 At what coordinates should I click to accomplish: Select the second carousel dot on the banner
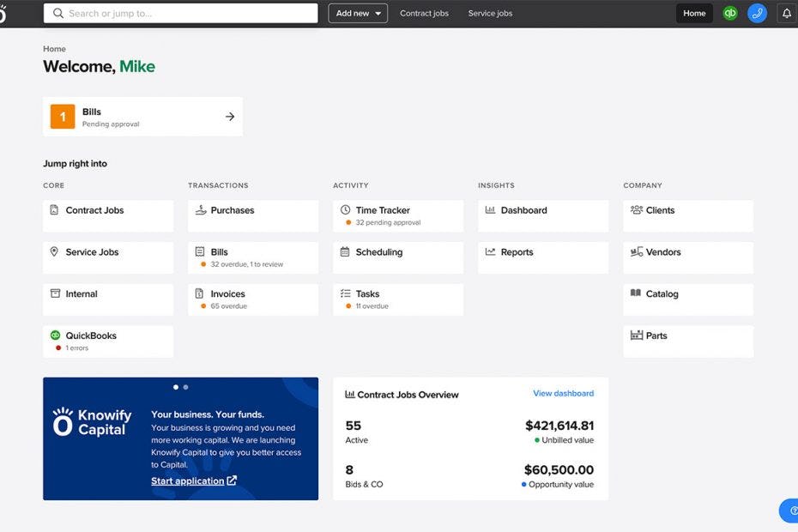(x=185, y=386)
